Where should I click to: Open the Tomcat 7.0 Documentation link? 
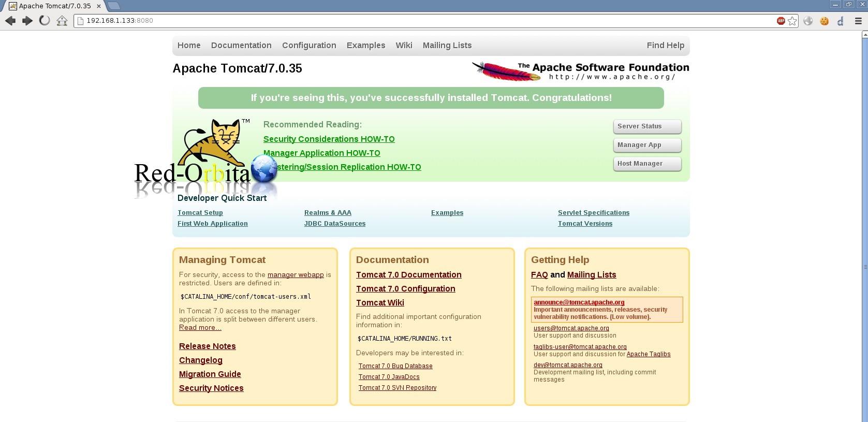click(x=408, y=274)
